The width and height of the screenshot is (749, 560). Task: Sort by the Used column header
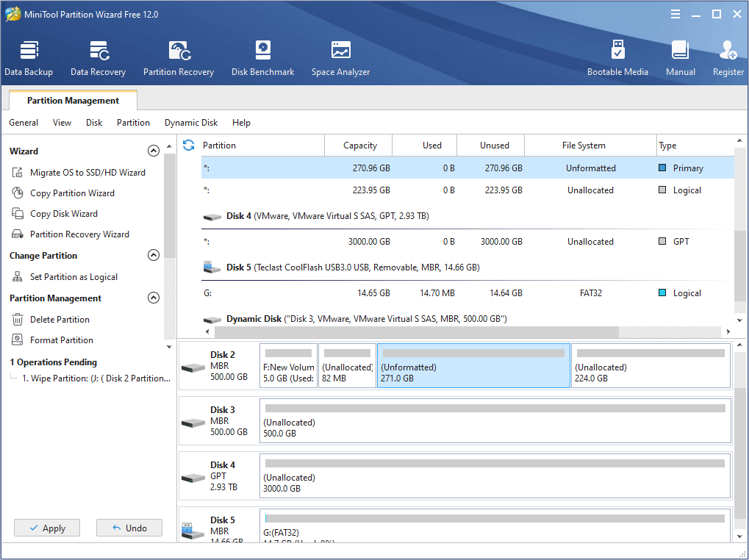[x=425, y=145]
